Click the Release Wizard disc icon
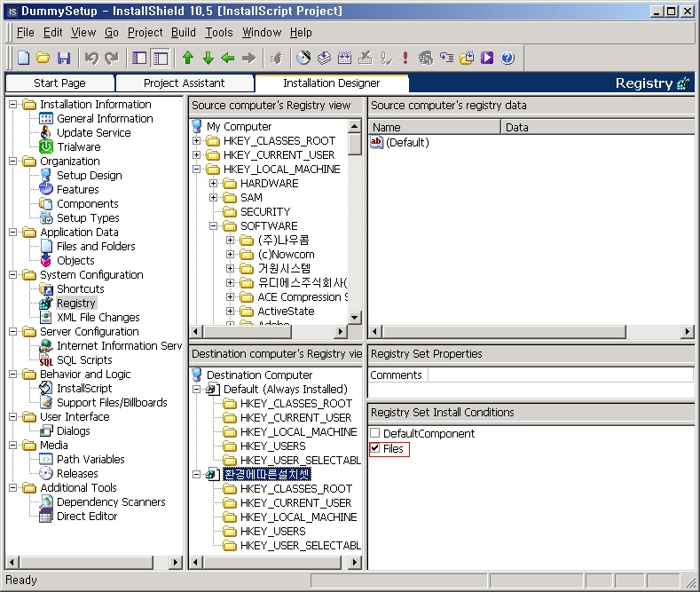Image resolution: width=700 pixels, height=592 pixels. [x=303, y=58]
